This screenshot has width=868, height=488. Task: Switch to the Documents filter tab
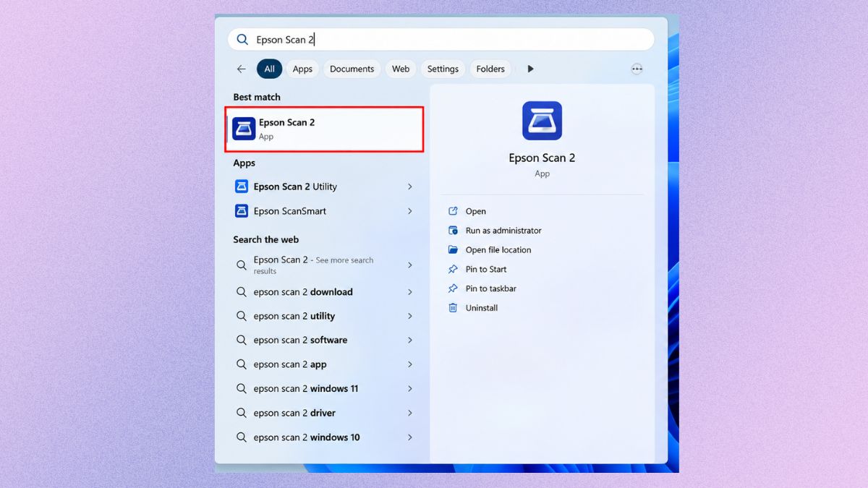coord(352,69)
